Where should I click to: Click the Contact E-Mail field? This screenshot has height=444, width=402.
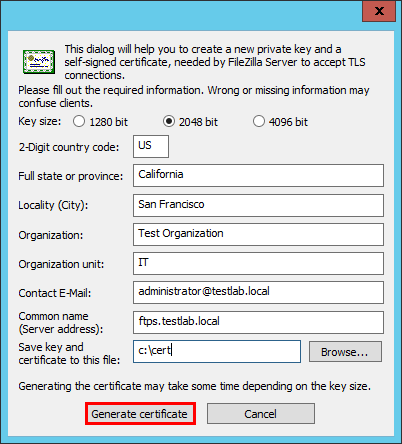click(258, 292)
